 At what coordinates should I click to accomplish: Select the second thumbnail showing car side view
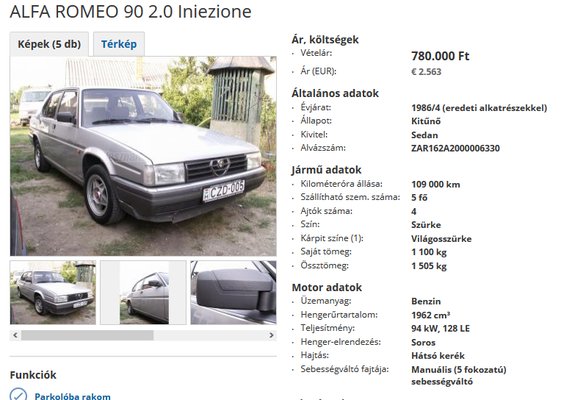143,292
